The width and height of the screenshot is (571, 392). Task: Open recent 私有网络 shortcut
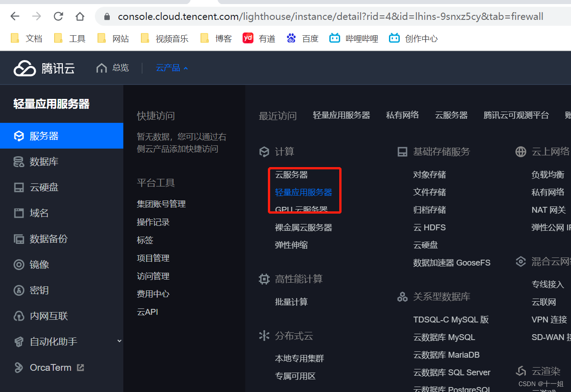point(403,115)
